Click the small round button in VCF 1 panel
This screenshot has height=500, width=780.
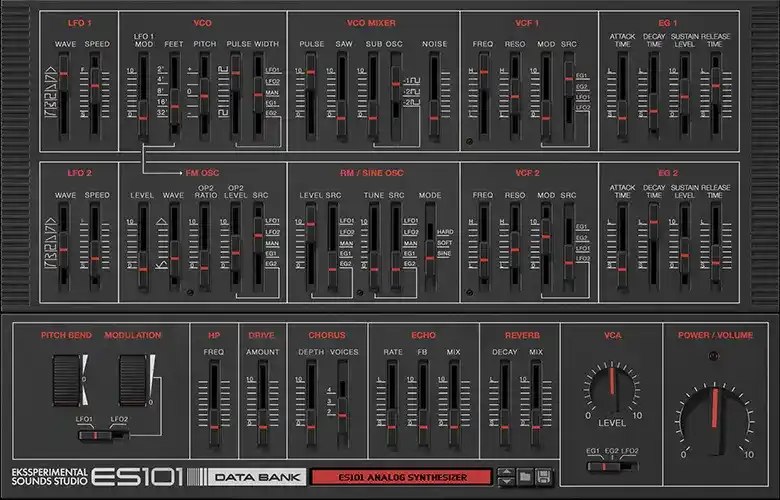click(x=469, y=142)
